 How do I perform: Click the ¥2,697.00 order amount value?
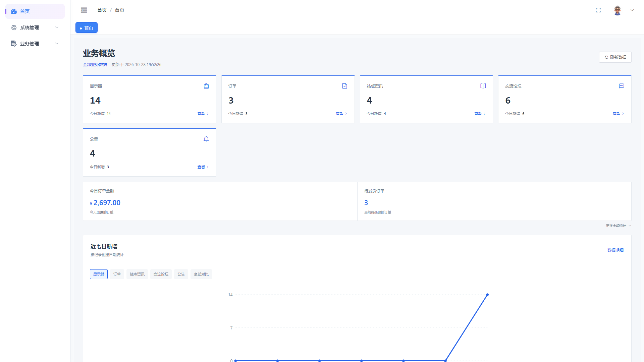(105, 203)
